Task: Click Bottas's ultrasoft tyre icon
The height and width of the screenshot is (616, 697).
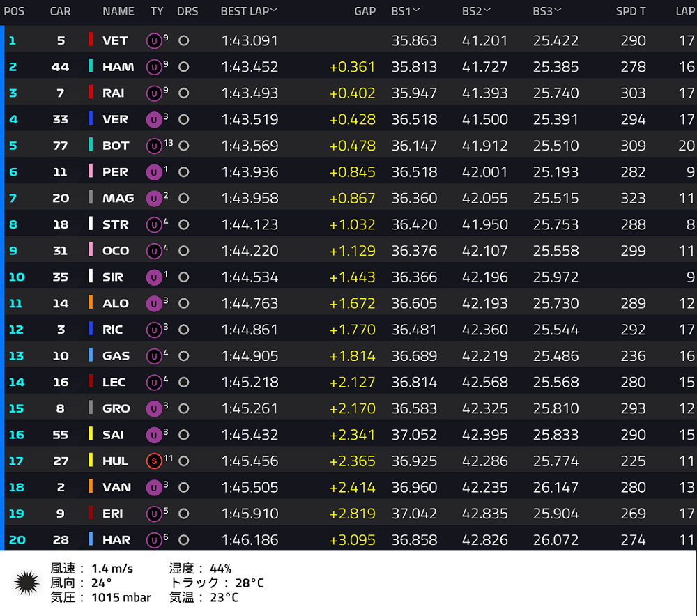Action: click(x=154, y=146)
